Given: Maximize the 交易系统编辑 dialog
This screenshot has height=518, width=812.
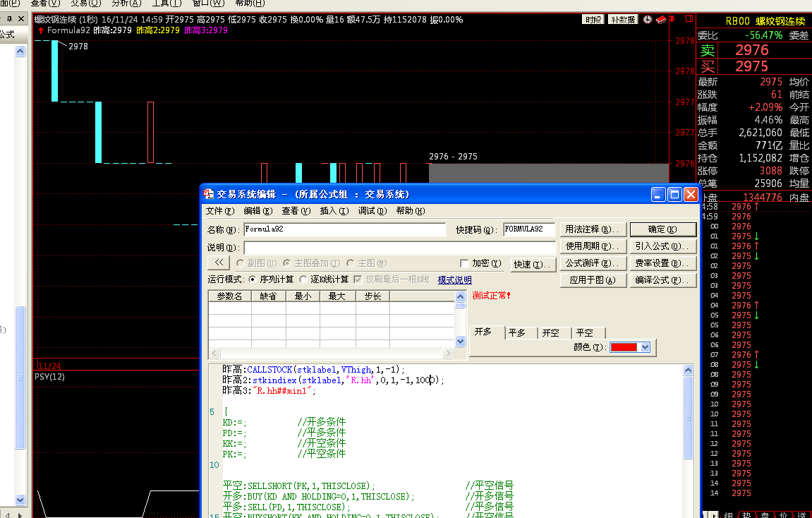Looking at the screenshot, I should pyautogui.click(x=674, y=194).
